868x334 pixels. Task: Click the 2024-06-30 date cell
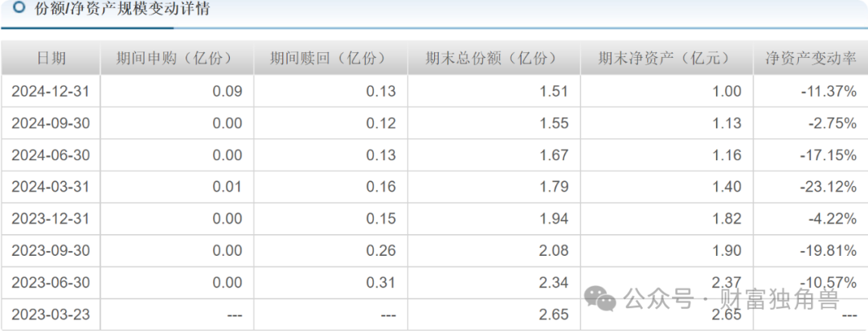click(x=51, y=155)
